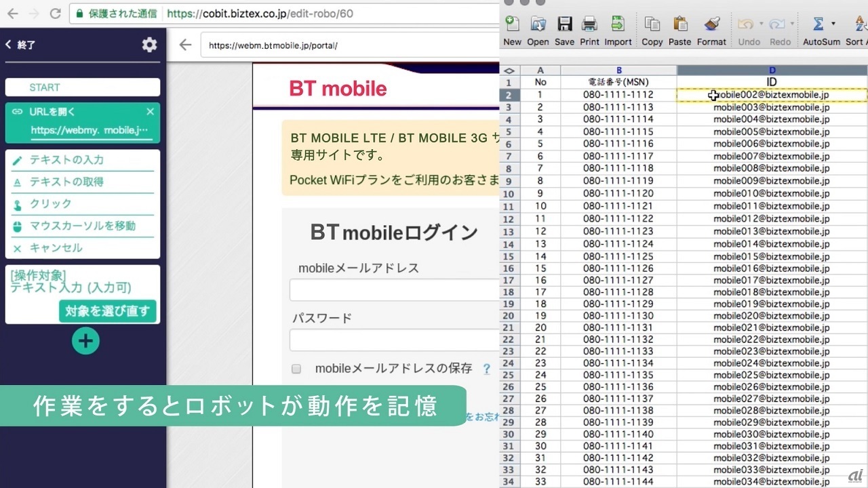The width and height of the screenshot is (868, 488).
Task: Click the browser forward arrow
Action: click(x=34, y=14)
